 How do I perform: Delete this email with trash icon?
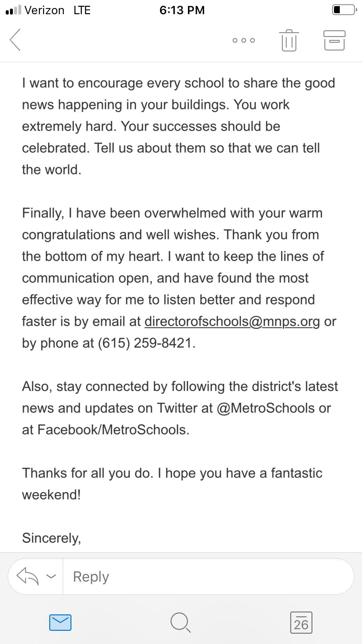point(289,40)
